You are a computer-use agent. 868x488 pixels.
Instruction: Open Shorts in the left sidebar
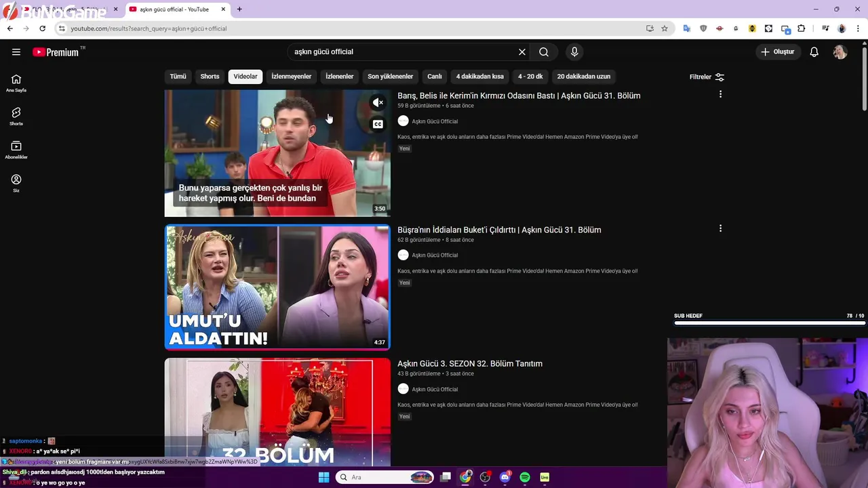click(16, 117)
